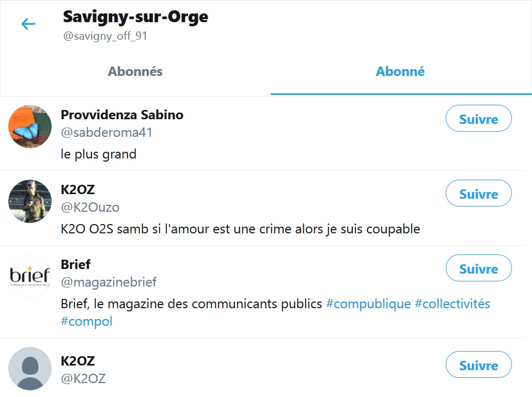Image resolution: width=532 pixels, height=397 pixels.
Task: Open the Brief magazine logo avatar
Action: point(30,276)
